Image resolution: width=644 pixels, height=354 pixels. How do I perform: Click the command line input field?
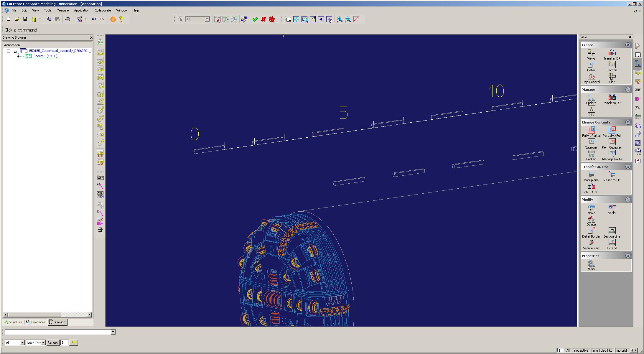click(x=58, y=332)
